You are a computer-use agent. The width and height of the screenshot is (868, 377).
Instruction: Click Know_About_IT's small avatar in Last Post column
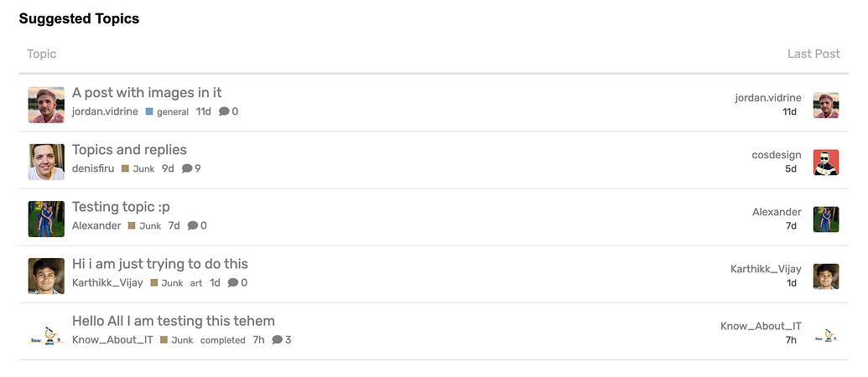tap(826, 333)
